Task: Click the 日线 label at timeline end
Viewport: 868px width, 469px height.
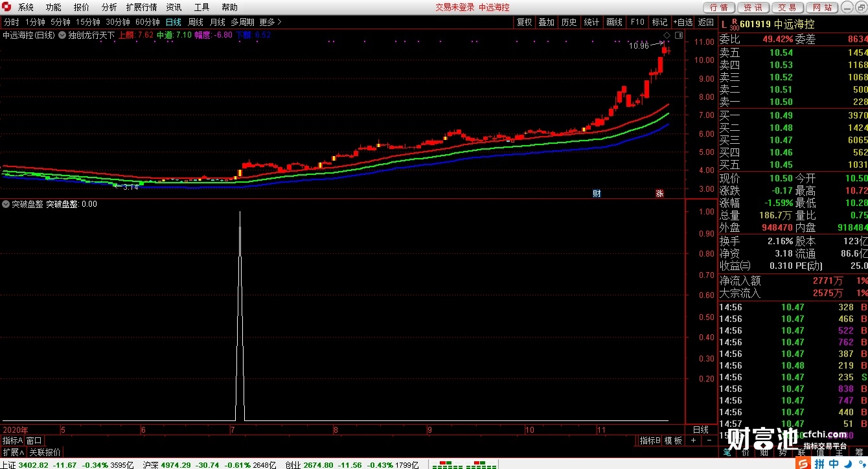Action: pos(701,429)
